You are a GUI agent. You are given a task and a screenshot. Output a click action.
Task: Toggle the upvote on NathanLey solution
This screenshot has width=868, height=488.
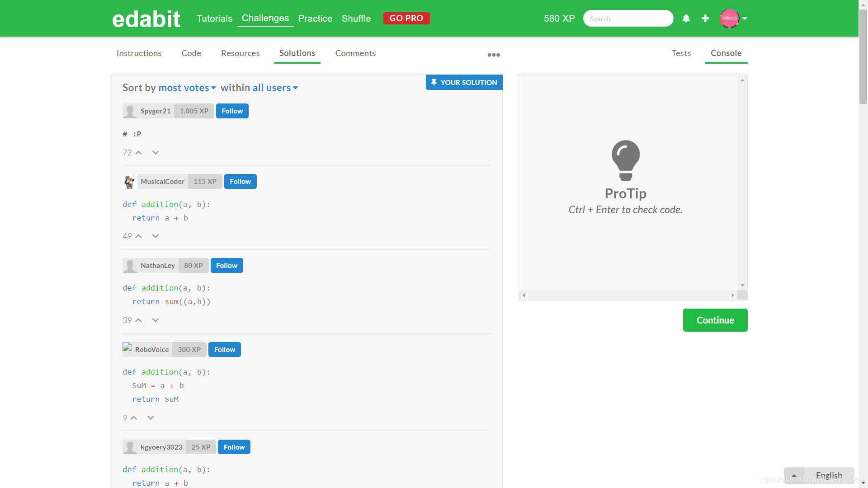(138, 320)
